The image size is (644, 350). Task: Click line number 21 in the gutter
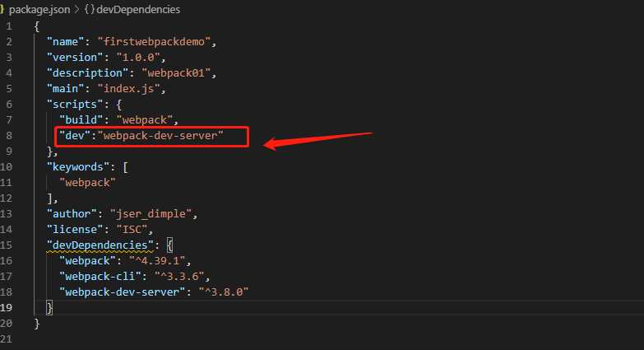point(6,339)
